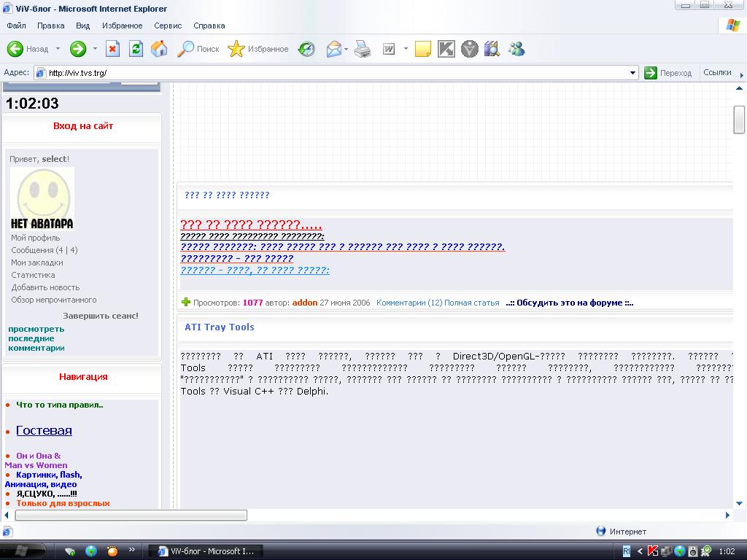Open the History toolbar icon
747x560 pixels.
(307, 49)
